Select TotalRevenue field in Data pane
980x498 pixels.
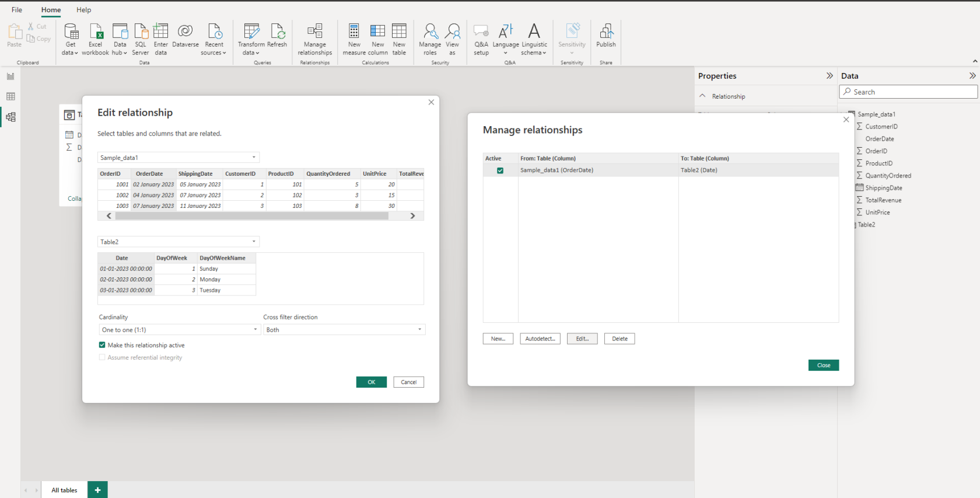point(883,200)
